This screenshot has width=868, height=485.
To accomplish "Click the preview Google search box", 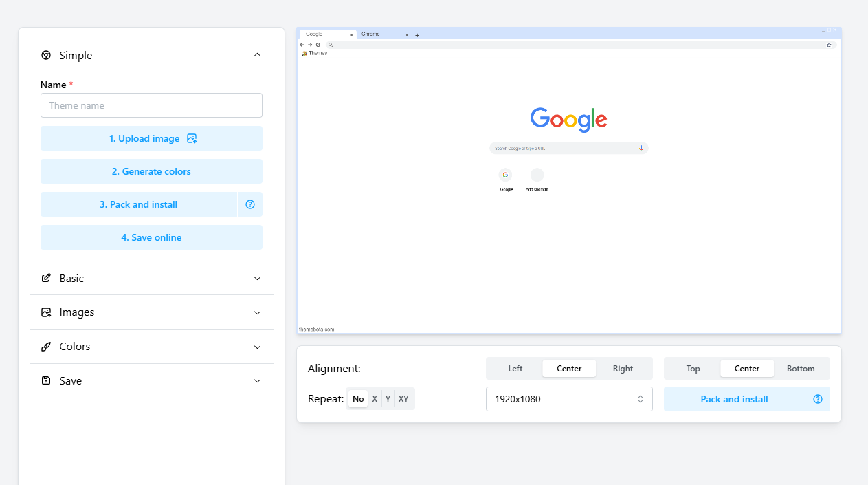I will (x=569, y=148).
